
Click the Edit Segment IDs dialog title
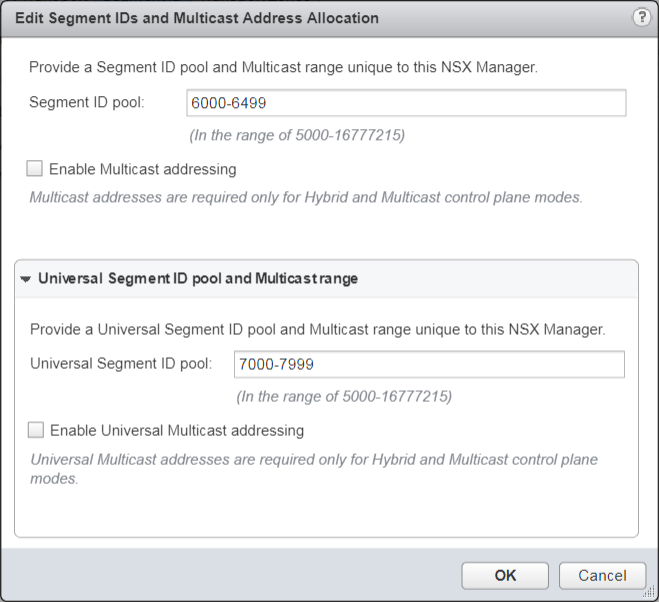[x=197, y=18]
